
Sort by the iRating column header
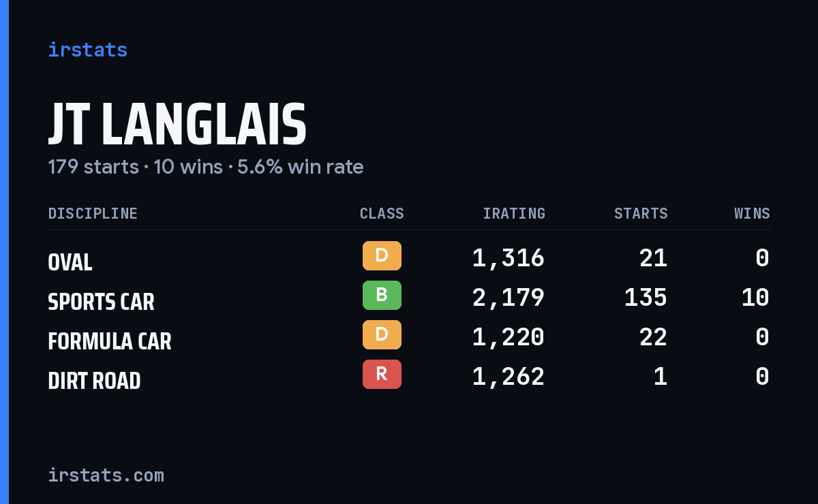pyautogui.click(x=514, y=214)
